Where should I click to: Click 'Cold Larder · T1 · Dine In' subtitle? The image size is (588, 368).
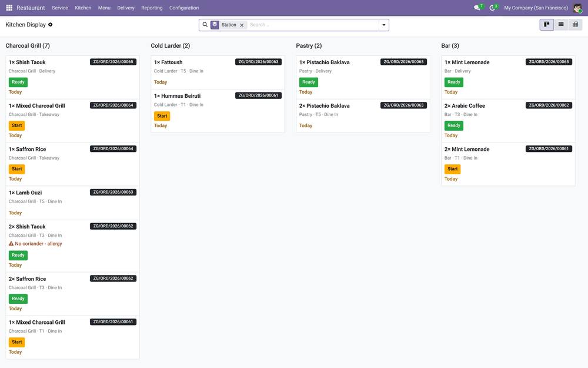[x=179, y=105]
